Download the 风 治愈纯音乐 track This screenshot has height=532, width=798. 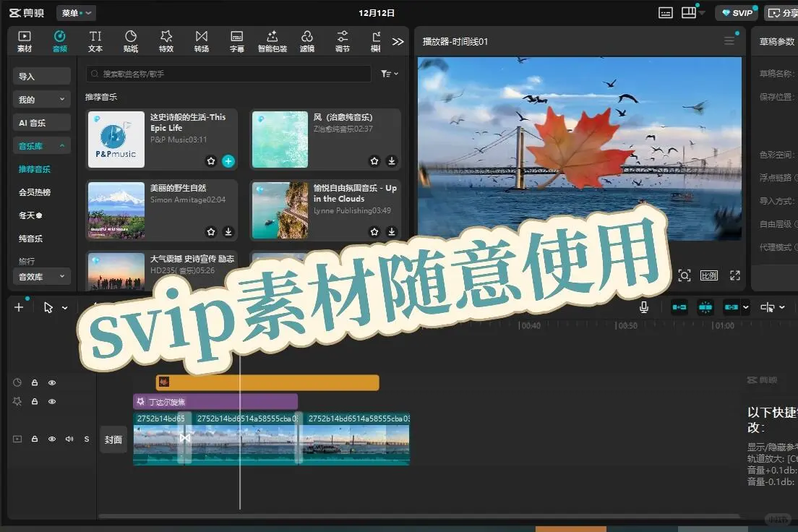391,160
